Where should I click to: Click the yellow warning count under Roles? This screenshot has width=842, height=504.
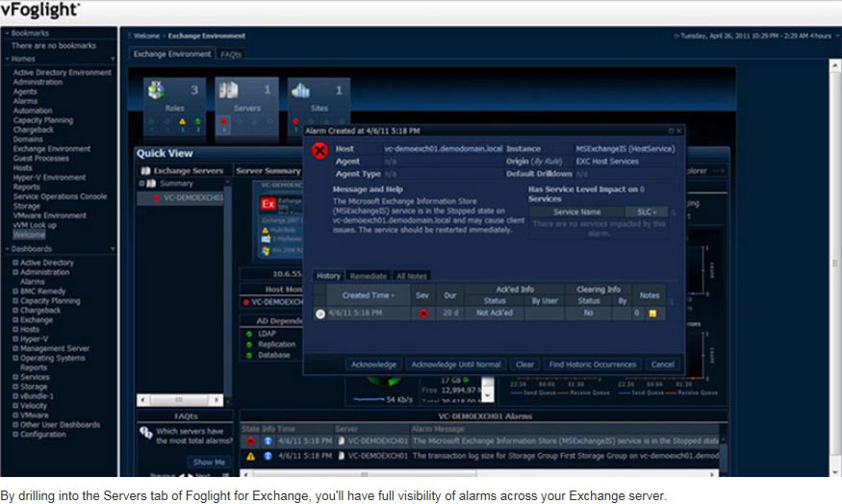pyautogui.click(x=183, y=122)
